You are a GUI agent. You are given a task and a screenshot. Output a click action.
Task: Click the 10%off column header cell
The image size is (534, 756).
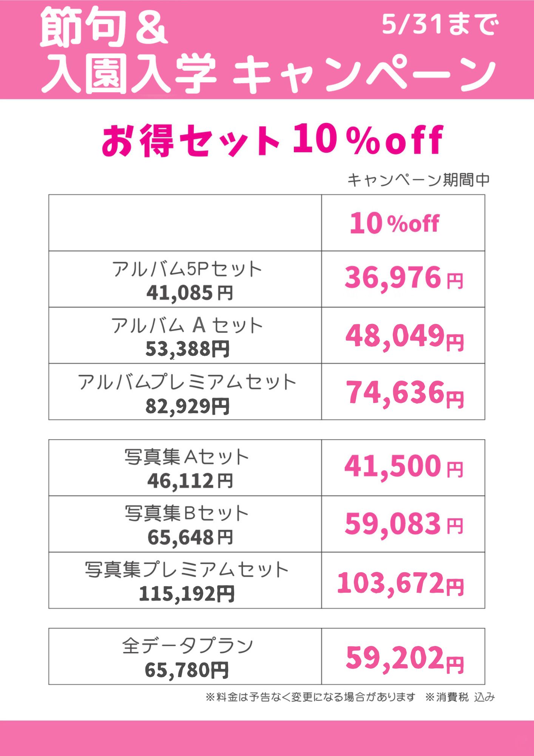403,223
